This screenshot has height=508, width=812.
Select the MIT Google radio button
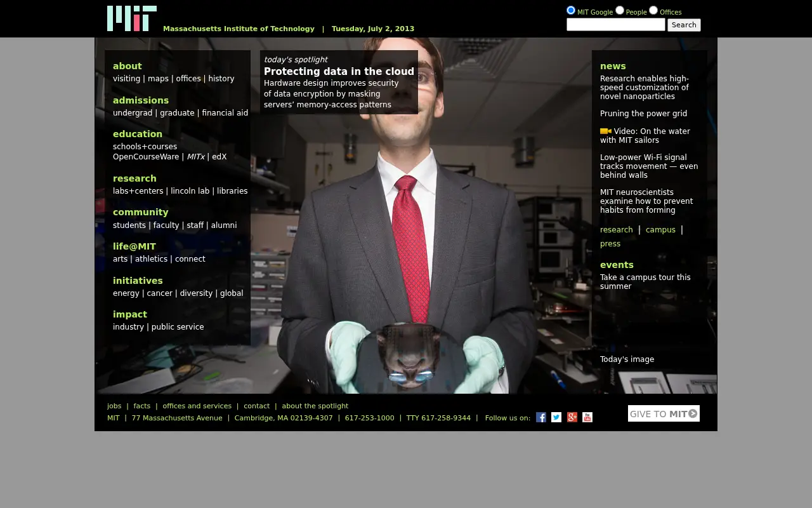pyautogui.click(x=571, y=10)
